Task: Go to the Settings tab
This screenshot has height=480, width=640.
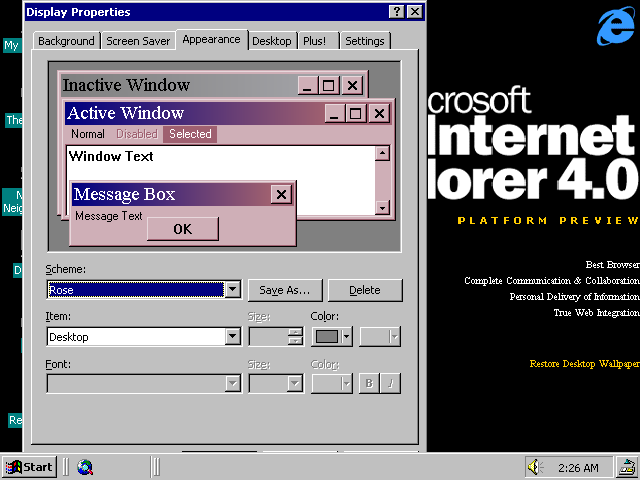Action: (x=365, y=41)
